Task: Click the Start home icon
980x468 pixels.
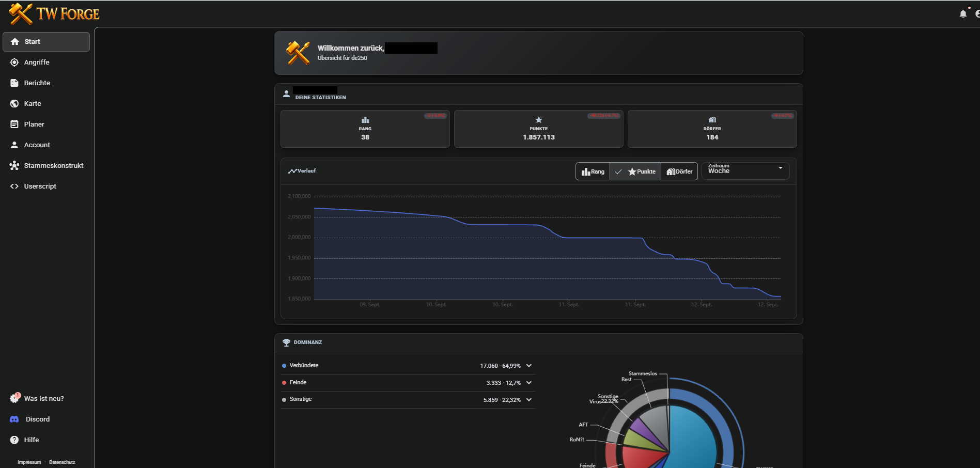Action: coord(14,42)
